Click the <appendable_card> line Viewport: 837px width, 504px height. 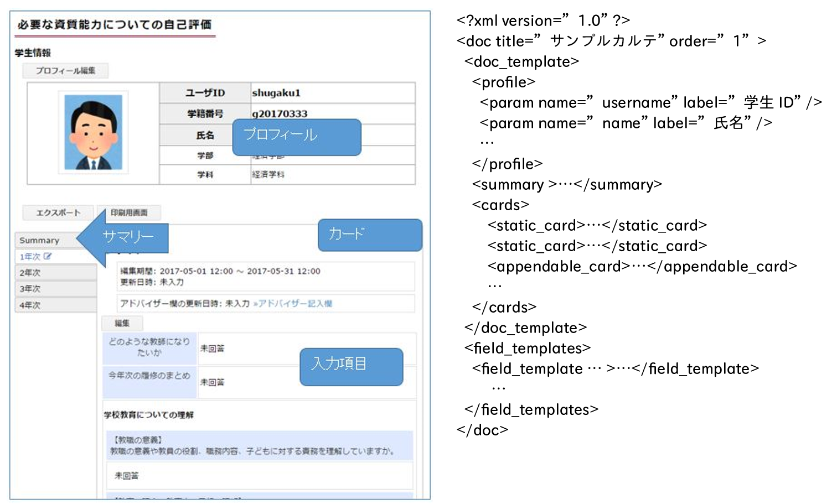click(x=642, y=267)
